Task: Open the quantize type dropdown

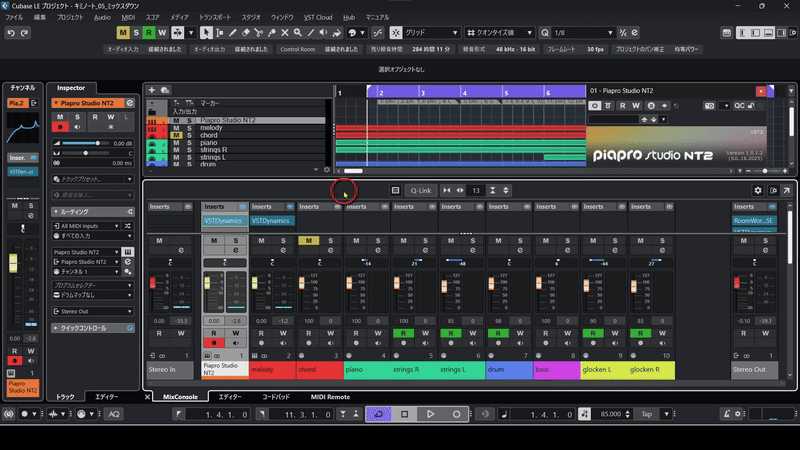Action: pyautogui.click(x=499, y=33)
